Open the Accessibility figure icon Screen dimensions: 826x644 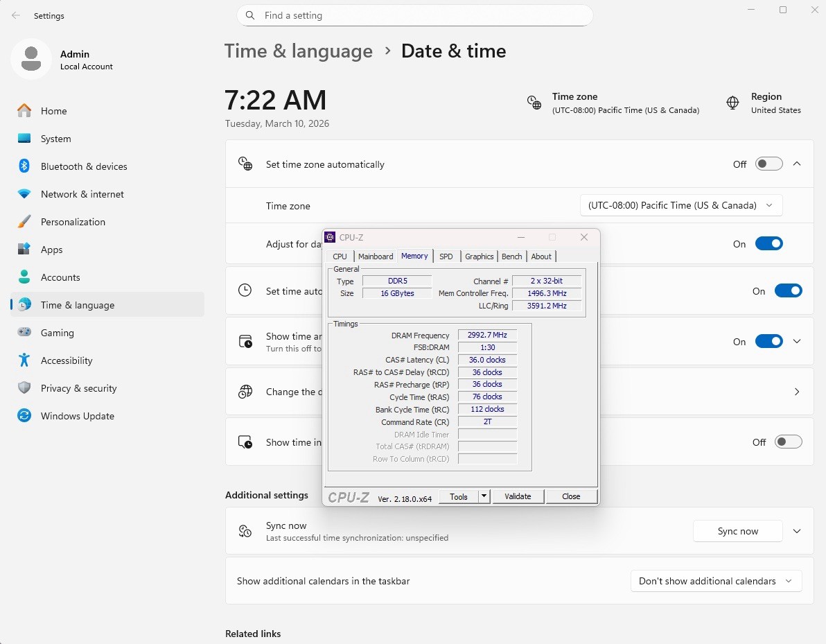(x=24, y=360)
